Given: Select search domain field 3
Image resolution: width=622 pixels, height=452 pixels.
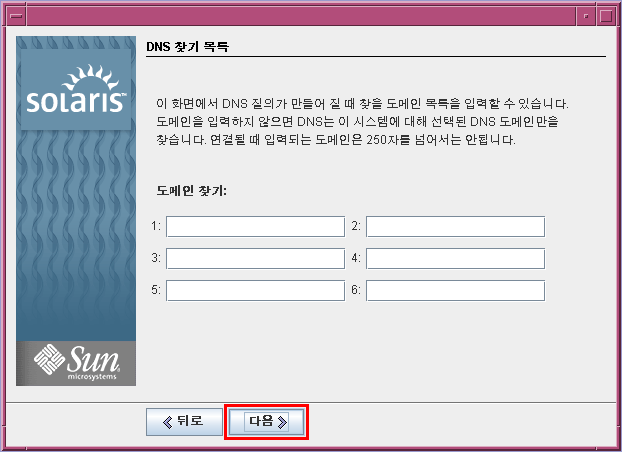Looking at the screenshot, I should (x=255, y=258).
